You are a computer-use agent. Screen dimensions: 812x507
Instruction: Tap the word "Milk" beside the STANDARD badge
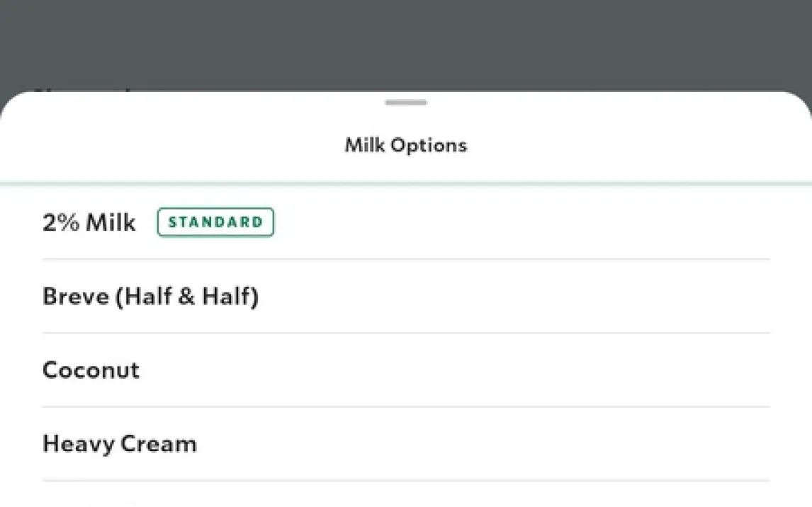(111, 222)
